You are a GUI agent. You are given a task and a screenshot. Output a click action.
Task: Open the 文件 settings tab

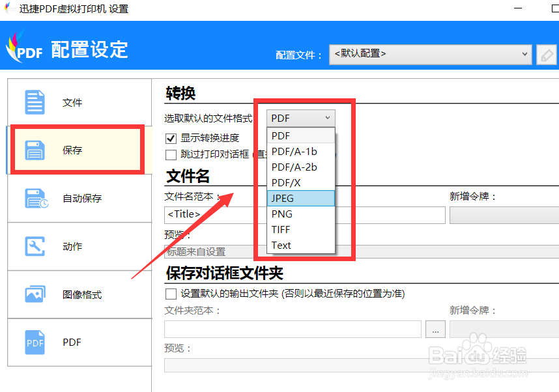[79, 102]
